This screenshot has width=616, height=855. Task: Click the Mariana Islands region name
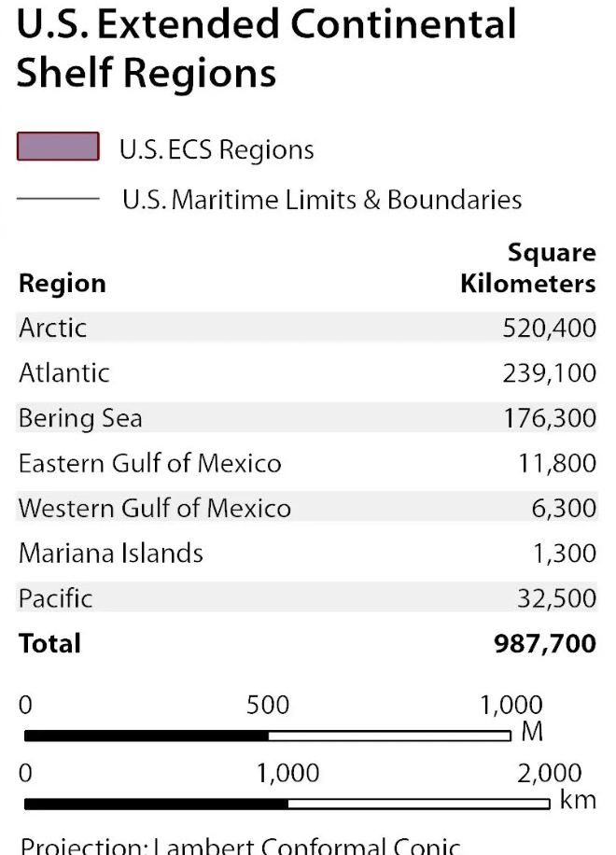[111, 554]
